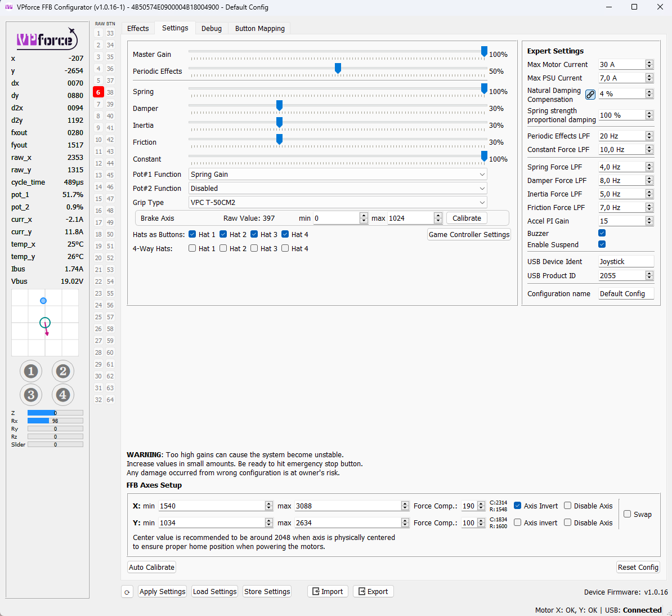Click the red active button 6 indicator
The width and height of the screenshot is (672, 616).
pos(98,92)
